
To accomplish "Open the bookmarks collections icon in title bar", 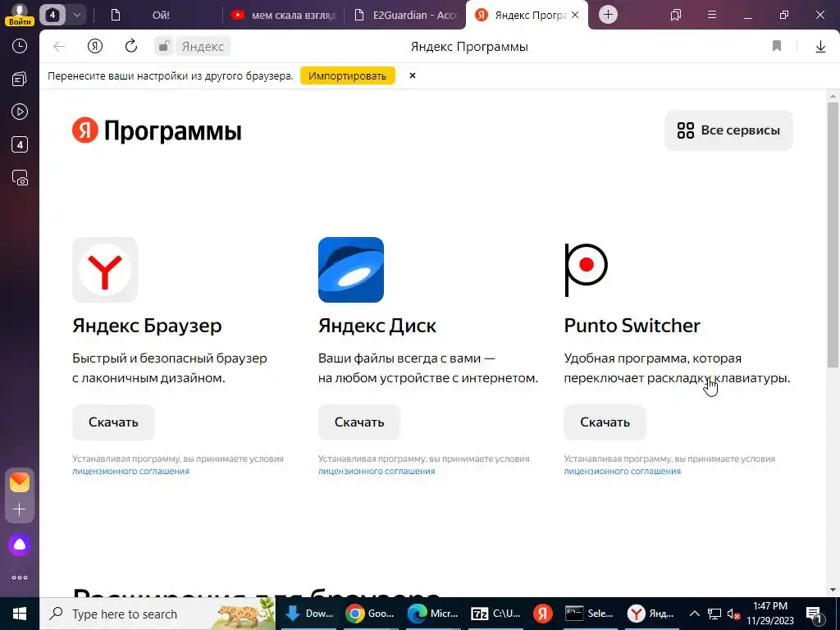I will click(676, 15).
